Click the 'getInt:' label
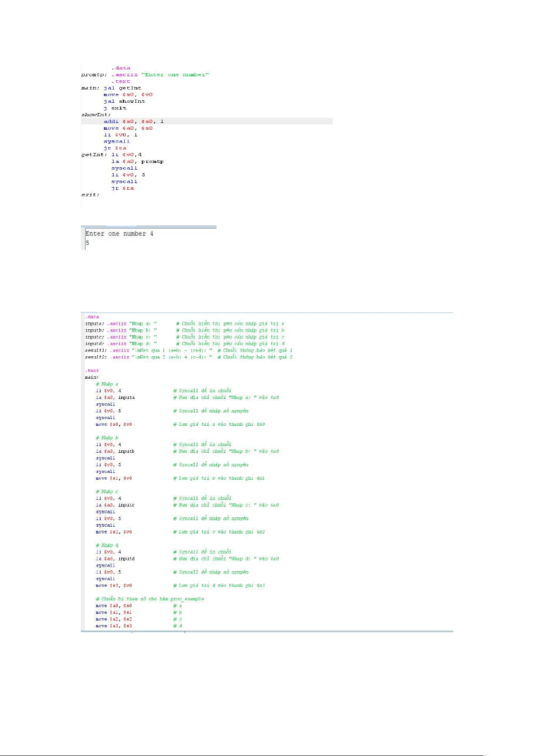 point(94,155)
